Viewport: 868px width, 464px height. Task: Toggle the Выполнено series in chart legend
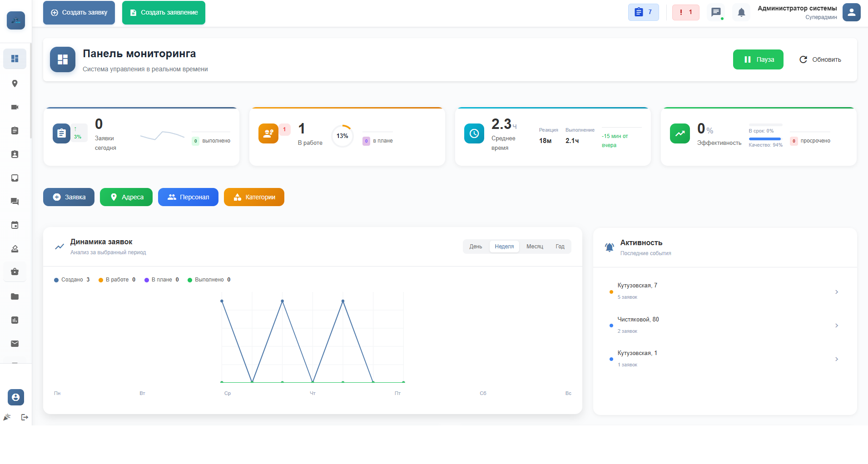coord(209,280)
